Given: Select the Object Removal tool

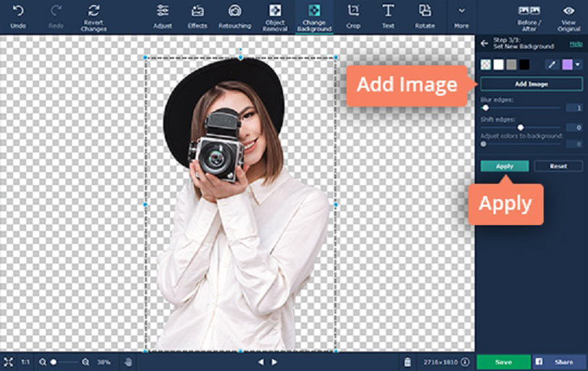Looking at the screenshot, I should pyautogui.click(x=274, y=16).
